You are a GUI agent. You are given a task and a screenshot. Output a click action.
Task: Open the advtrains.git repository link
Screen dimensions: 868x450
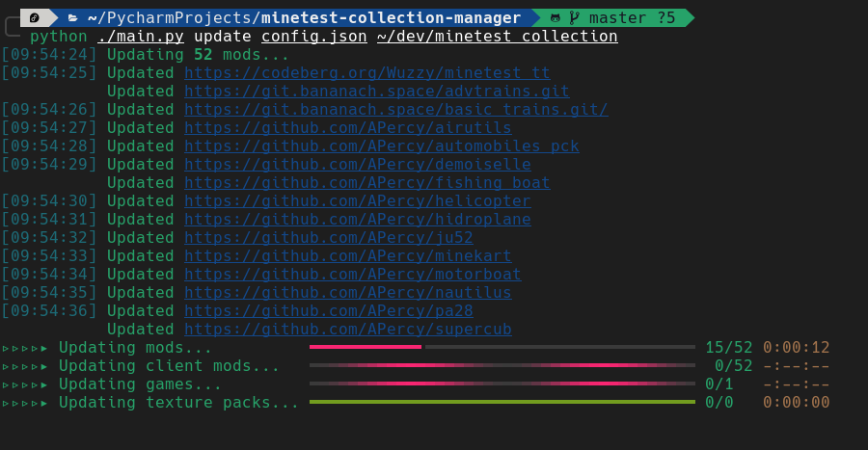coord(376,92)
